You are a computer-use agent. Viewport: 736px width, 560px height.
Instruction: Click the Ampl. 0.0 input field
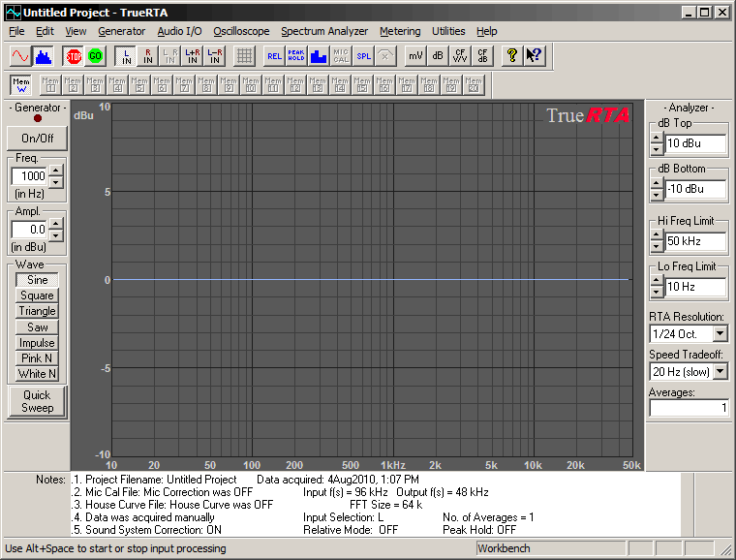click(x=30, y=230)
